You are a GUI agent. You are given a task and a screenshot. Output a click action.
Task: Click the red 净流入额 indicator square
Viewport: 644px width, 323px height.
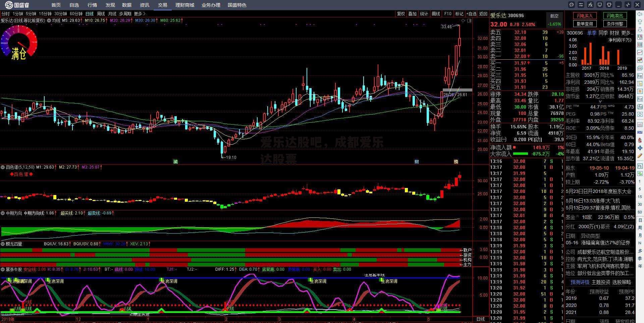[514, 147]
